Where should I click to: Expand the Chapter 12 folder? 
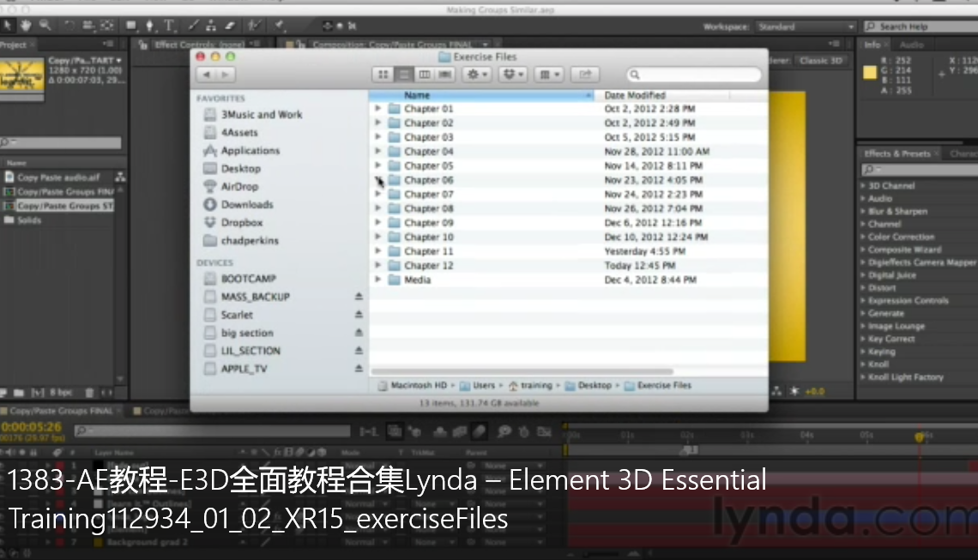[377, 265]
